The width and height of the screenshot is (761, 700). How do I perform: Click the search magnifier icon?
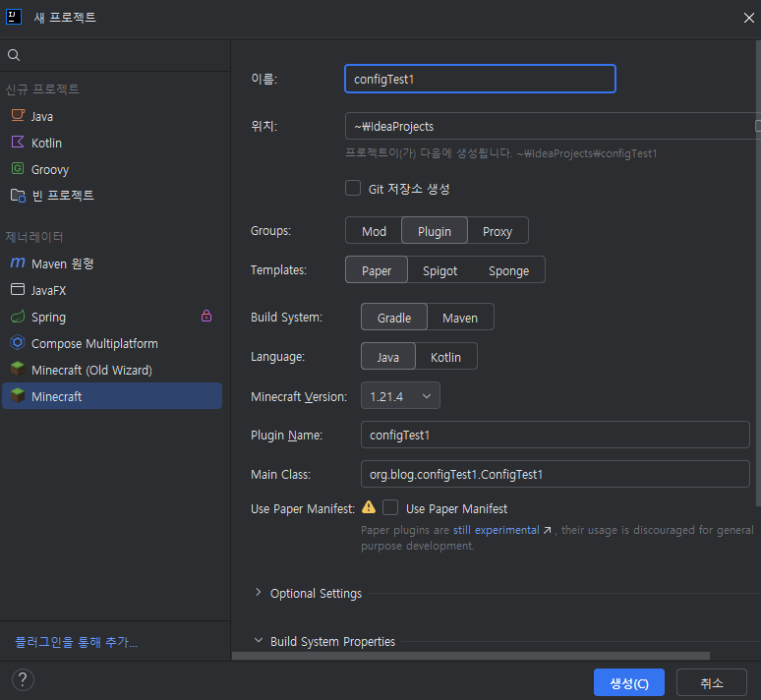point(14,55)
